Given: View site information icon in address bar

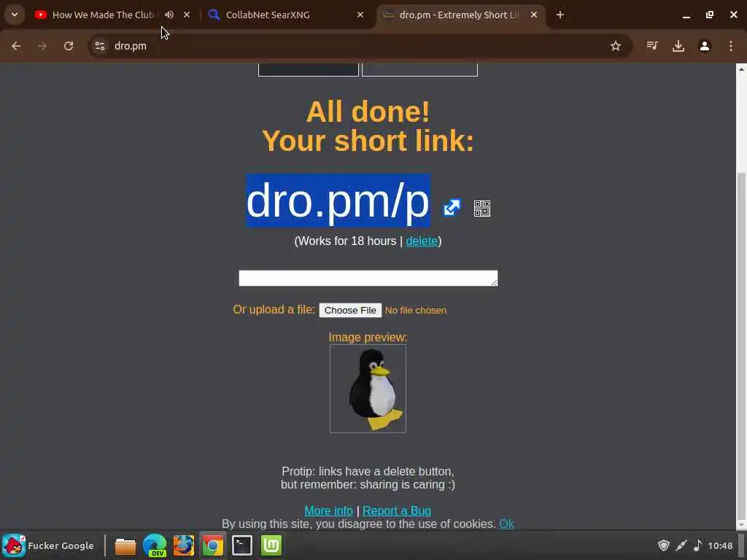Looking at the screenshot, I should (99, 46).
